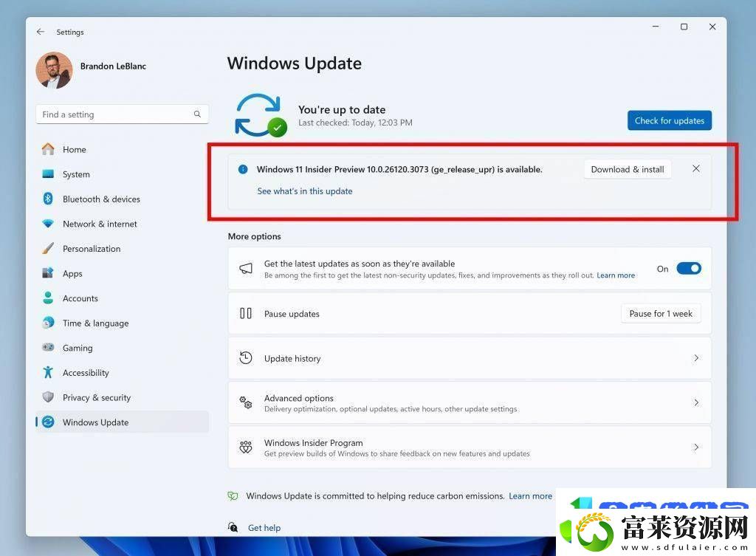Image resolution: width=756 pixels, height=556 pixels.
Task: Dismiss the Insider Preview update notice
Action: click(695, 169)
